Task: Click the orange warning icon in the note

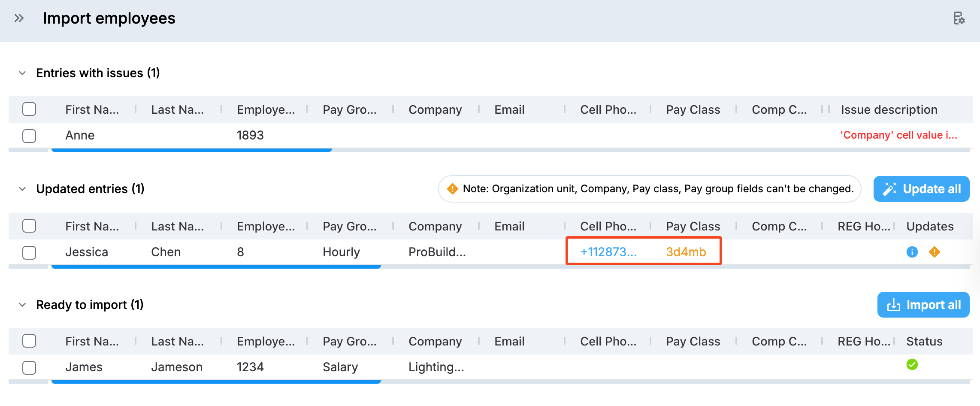Action: (452, 189)
